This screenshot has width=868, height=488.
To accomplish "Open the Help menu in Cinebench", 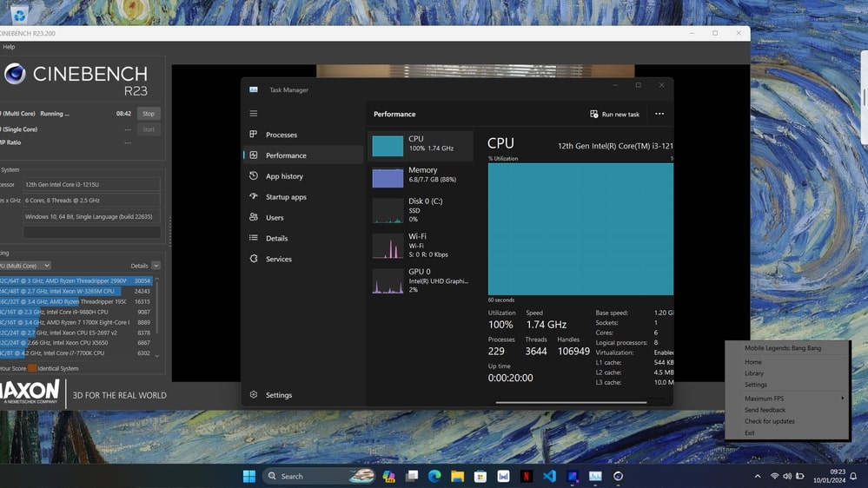I will point(9,47).
